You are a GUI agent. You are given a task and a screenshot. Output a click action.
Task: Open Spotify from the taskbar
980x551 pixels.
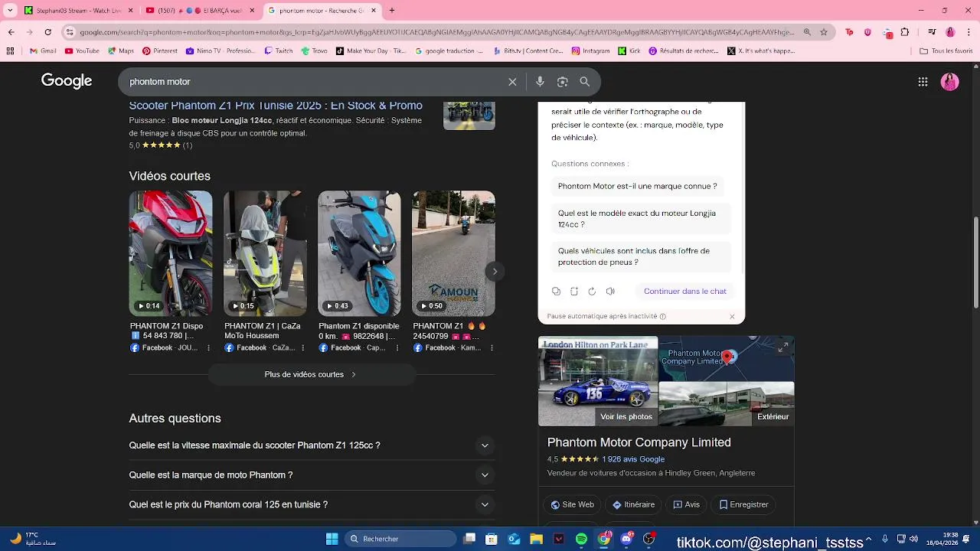click(x=582, y=539)
